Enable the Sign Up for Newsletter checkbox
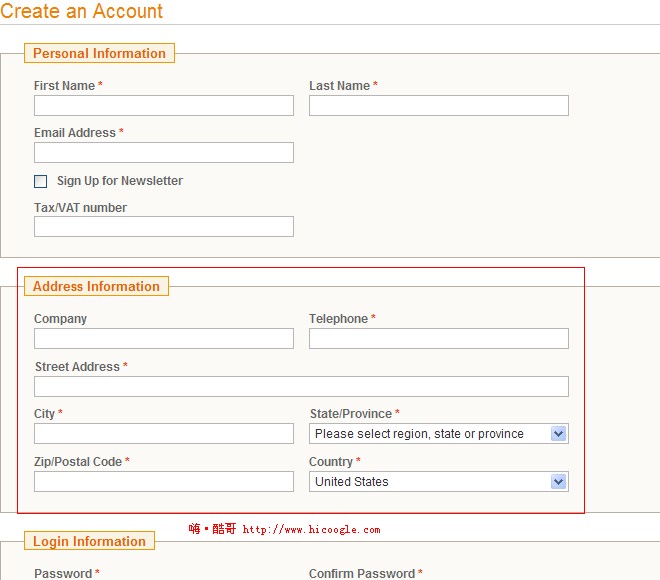Screen dimensions: 660x580 point(41,182)
